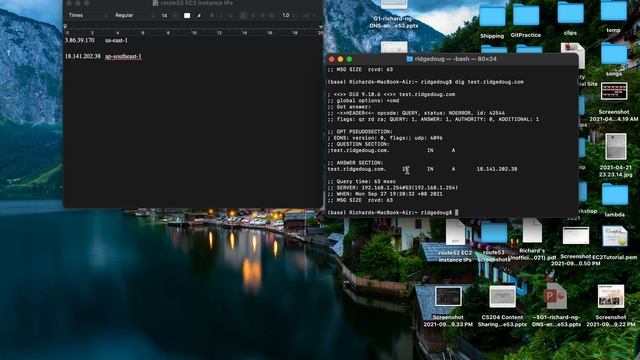Select Screenshot 2021-09...9.33 PM desktop thumbnail
This screenshot has width=640, height=360.
(x=448, y=296)
